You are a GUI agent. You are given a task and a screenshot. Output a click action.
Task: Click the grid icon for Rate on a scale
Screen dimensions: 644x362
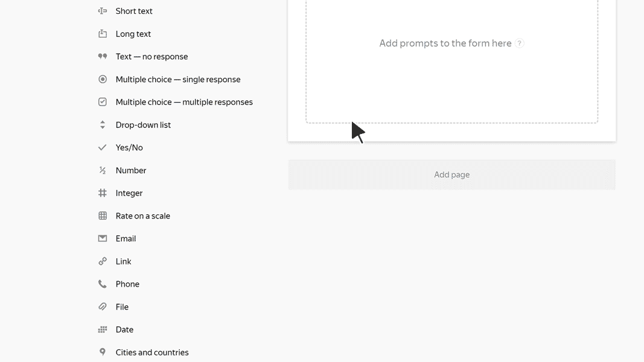click(102, 216)
